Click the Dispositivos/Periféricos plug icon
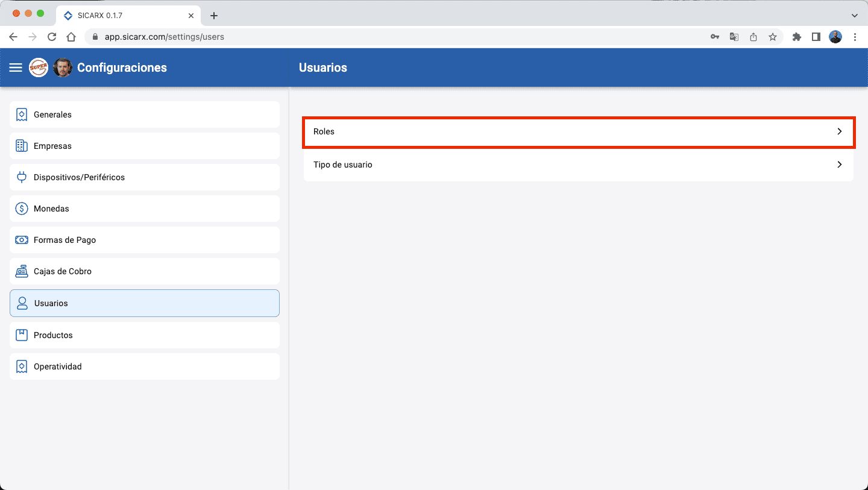The height and width of the screenshot is (490, 868). click(x=22, y=177)
